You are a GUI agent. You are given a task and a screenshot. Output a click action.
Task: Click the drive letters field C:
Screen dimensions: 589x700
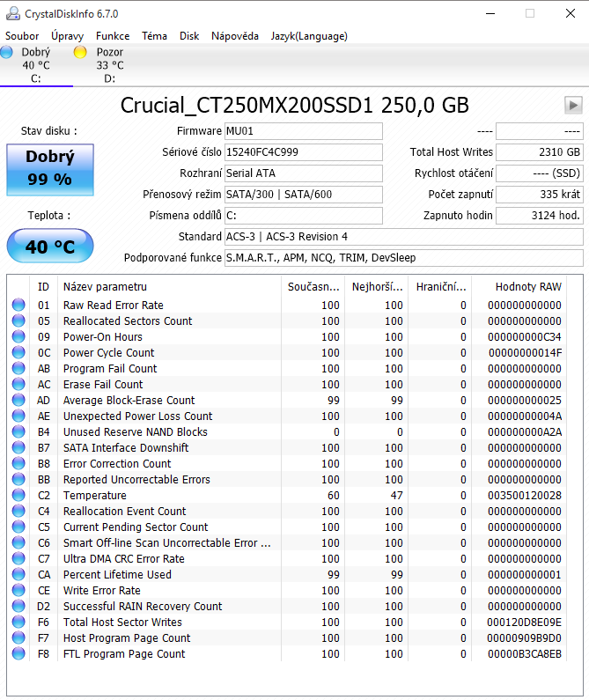303,216
